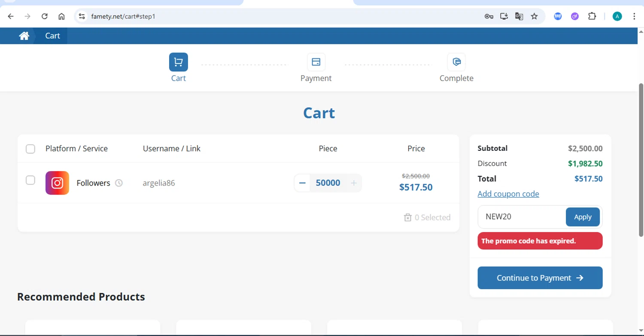Open saved passwords key icon
This screenshot has width=644, height=336.
pos(489,16)
